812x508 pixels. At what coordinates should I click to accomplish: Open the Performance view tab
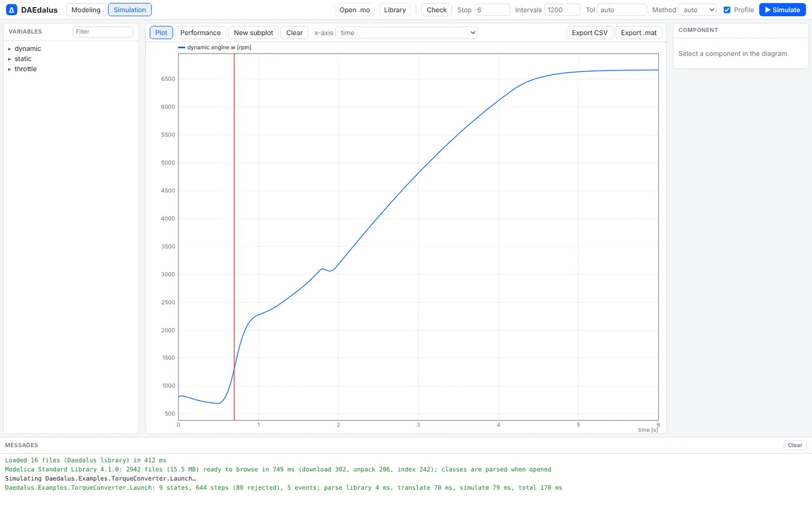pos(200,32)
